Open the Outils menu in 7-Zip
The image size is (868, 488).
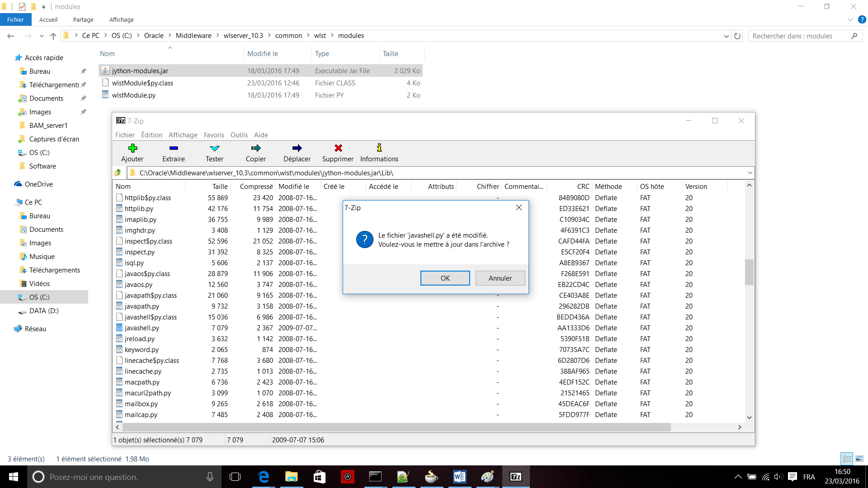pyautogui.click(x=239, y=135)
